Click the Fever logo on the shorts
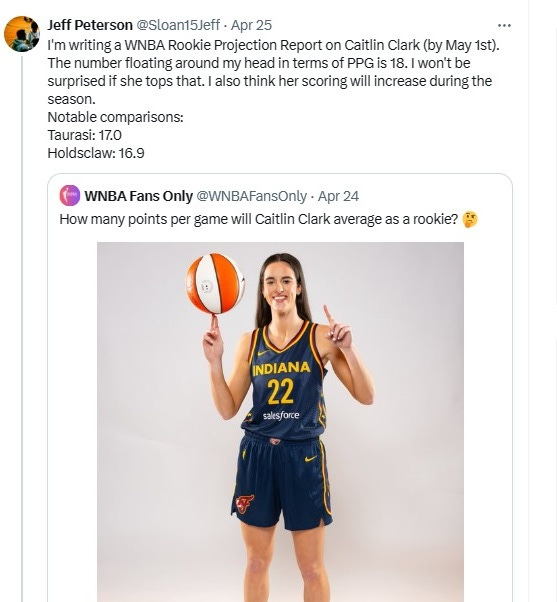This screenshot has height=602, width=557. click(244, 503)
